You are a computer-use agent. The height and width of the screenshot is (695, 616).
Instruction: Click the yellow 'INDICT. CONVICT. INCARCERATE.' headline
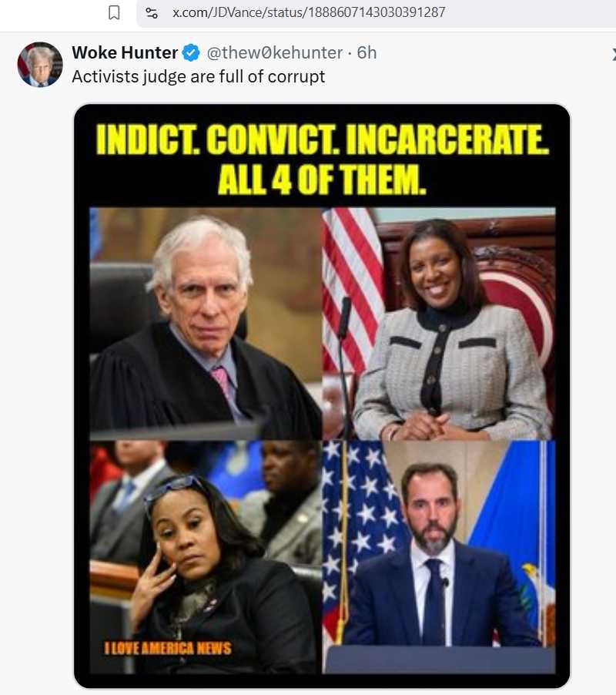click(323, 139)
